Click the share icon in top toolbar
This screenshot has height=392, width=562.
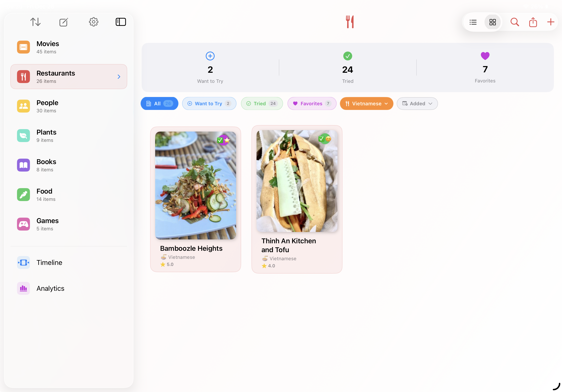click(x=533, y=22)
